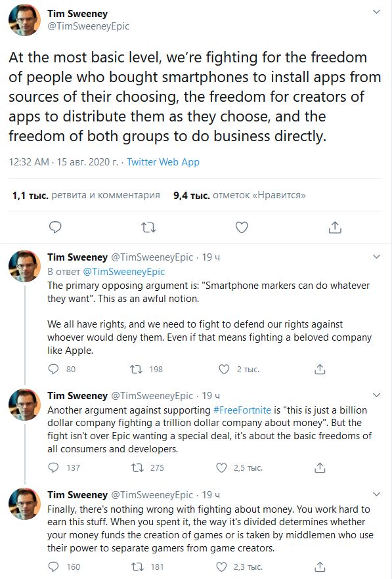
Task: View the 1,1 тыс. retweets and comments list
Action: (86, 195)
